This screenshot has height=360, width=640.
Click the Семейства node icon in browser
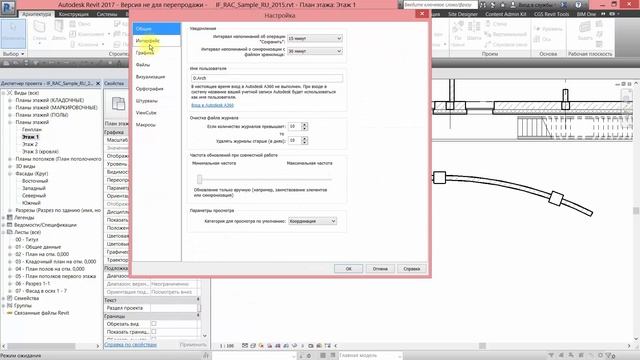[x=10, y=298]
